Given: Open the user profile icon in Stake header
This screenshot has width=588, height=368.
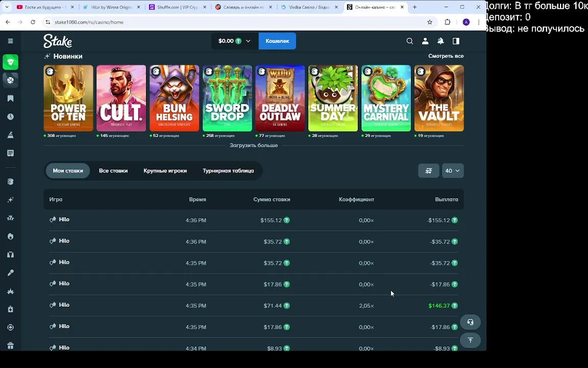Looking at the screenshot, I should pyautogui.click(x=425, y=41).
